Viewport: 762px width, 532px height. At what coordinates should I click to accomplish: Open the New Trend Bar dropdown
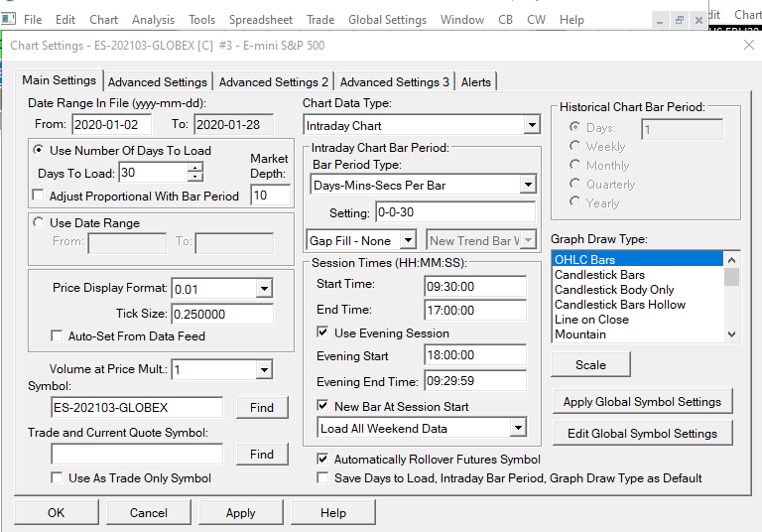(x=528, y=240)
